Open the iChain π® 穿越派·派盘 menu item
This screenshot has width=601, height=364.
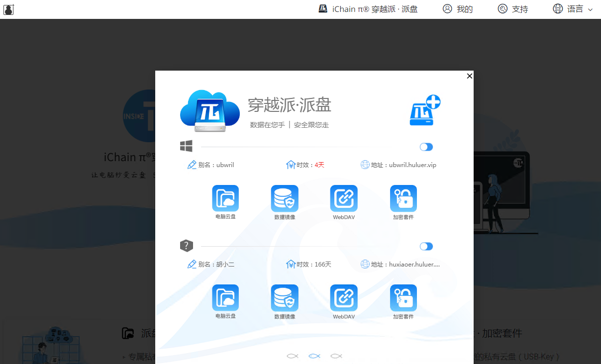coord(368,9)
